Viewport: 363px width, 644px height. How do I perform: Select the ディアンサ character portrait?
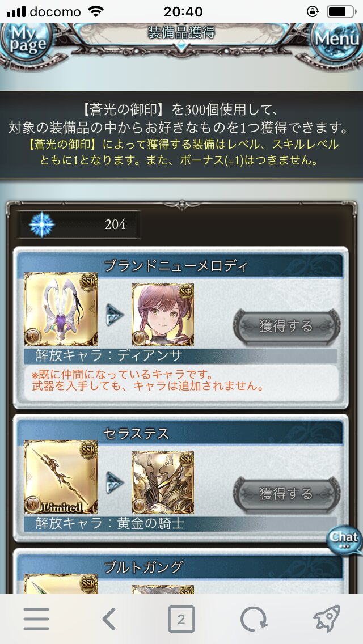(163, 314)
